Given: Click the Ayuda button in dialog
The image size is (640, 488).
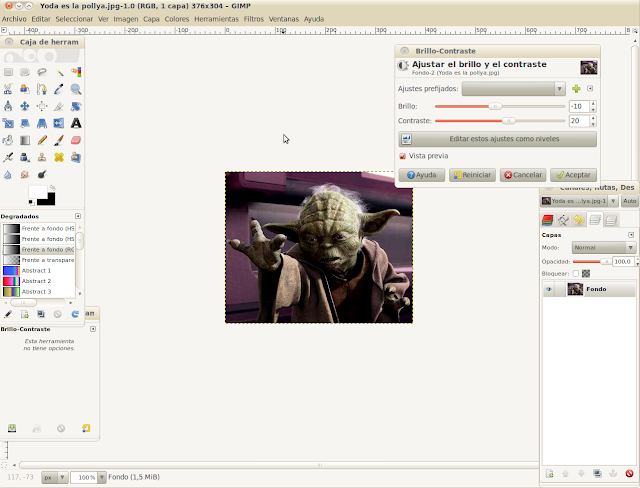Looking at the screenshot, I should (x=422, y=175).
